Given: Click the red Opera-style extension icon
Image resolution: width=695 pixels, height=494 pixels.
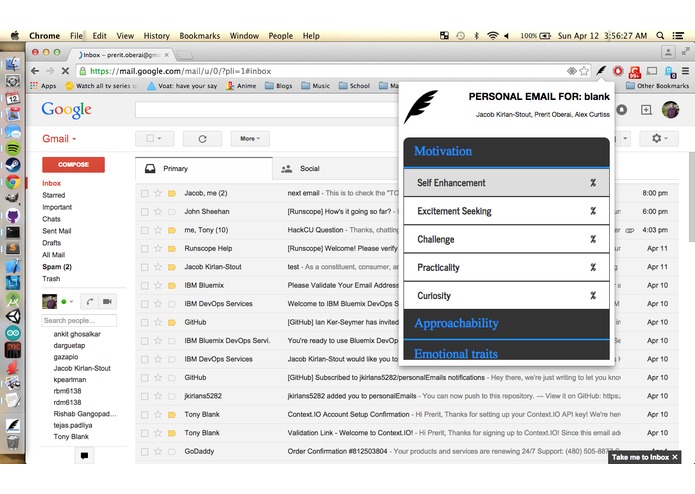Looking at the screenshot, I should [x=618, y=71].
